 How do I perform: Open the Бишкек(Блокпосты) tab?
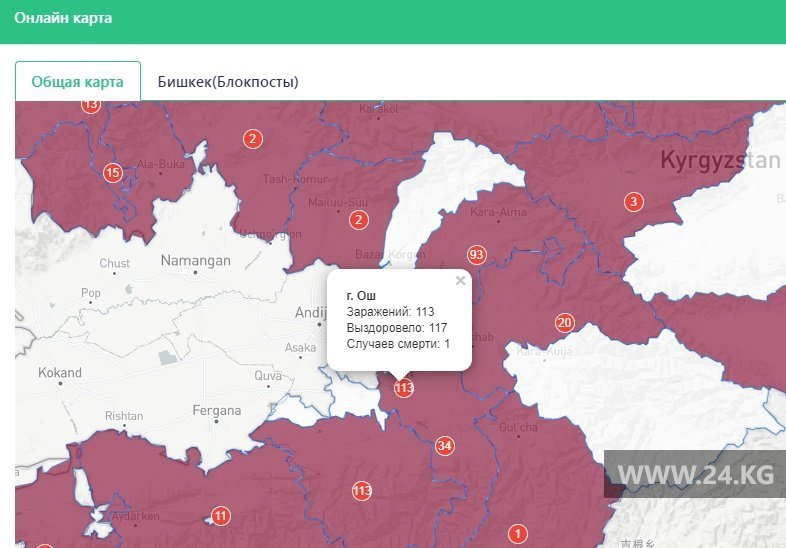coord(228,82)
